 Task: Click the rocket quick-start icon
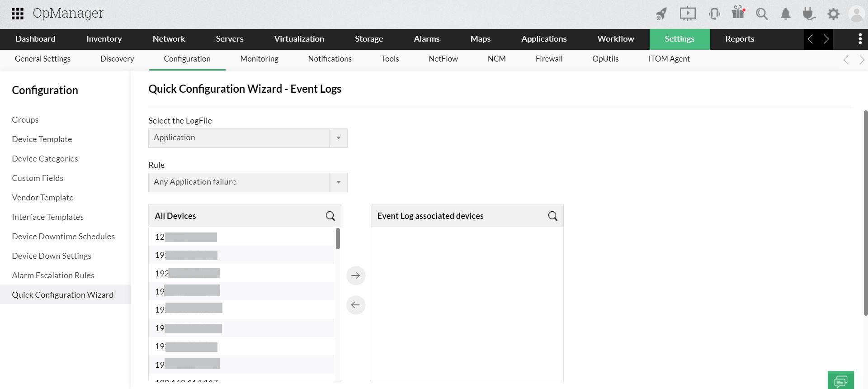(661, 14)
